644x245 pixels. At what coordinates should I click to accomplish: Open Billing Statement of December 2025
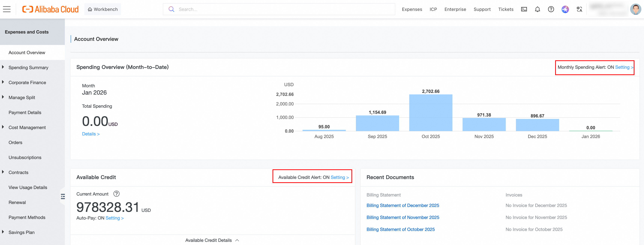point(403,205)
